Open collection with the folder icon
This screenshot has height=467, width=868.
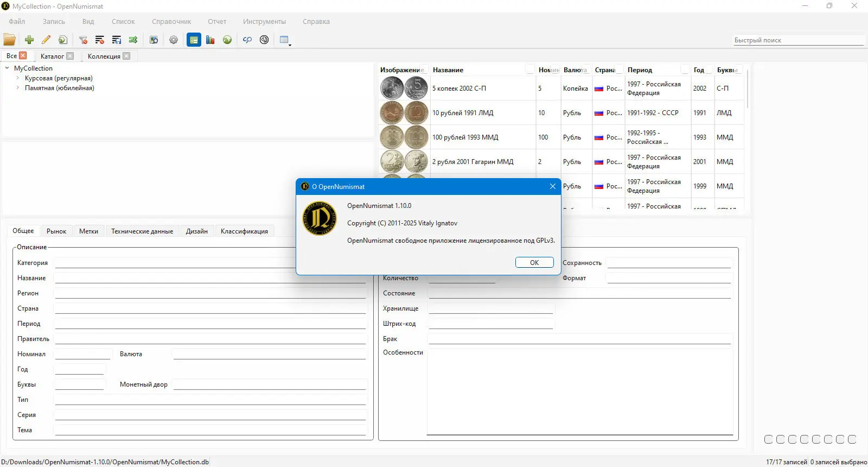(9, 40)
